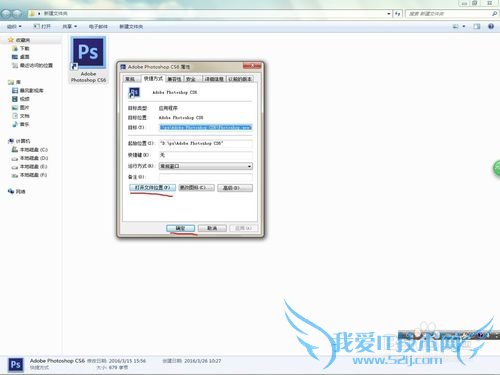The height and width of the screenshot is (375, 500).
Task: Open the 组织 organize dropdown menu
Action: click(x=14, y=26)
